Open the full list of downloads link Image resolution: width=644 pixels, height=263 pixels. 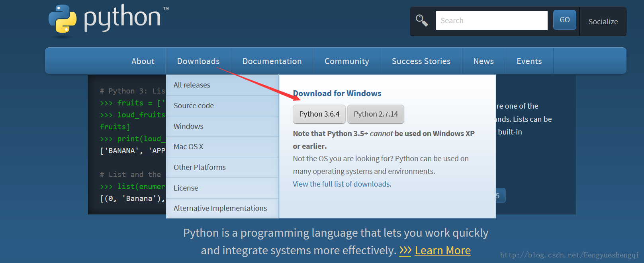(x=341, y=184)
